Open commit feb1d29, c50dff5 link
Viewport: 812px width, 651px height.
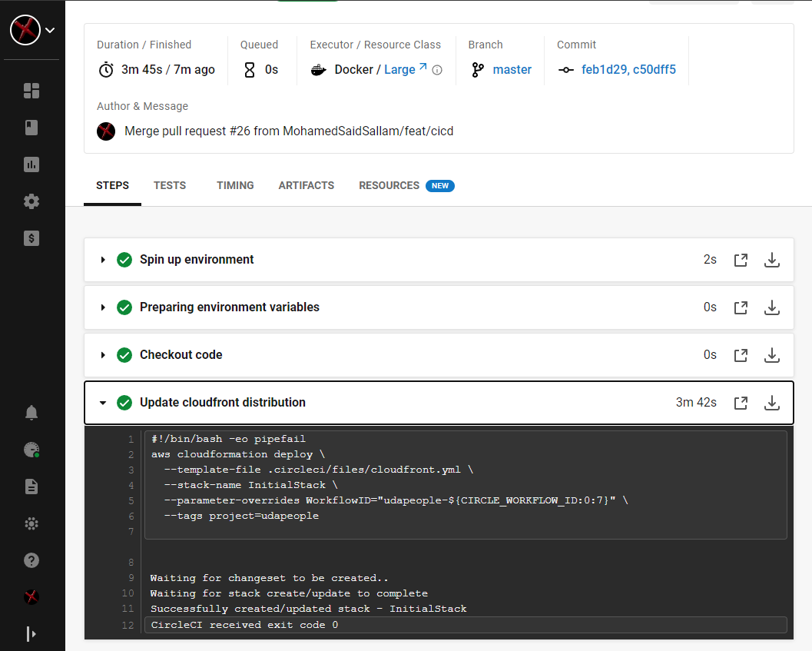click(628, 69)
